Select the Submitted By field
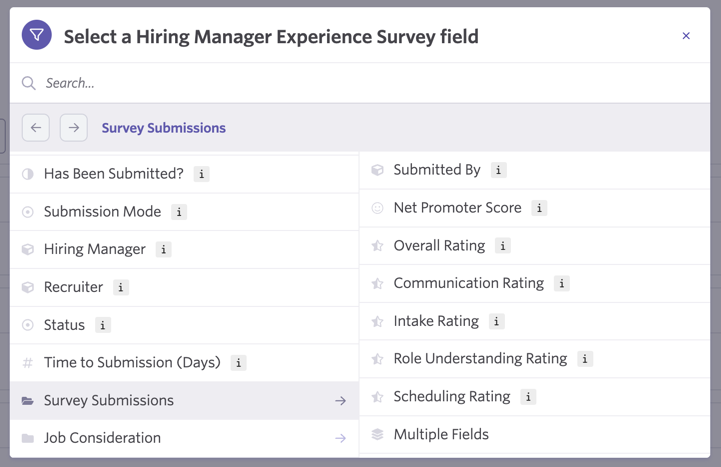 point(535,170)
